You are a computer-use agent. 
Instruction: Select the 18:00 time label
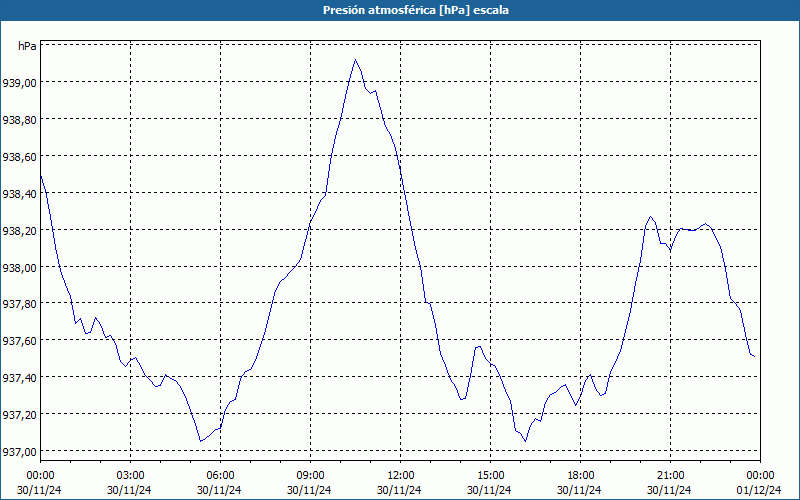click(581, 476)
